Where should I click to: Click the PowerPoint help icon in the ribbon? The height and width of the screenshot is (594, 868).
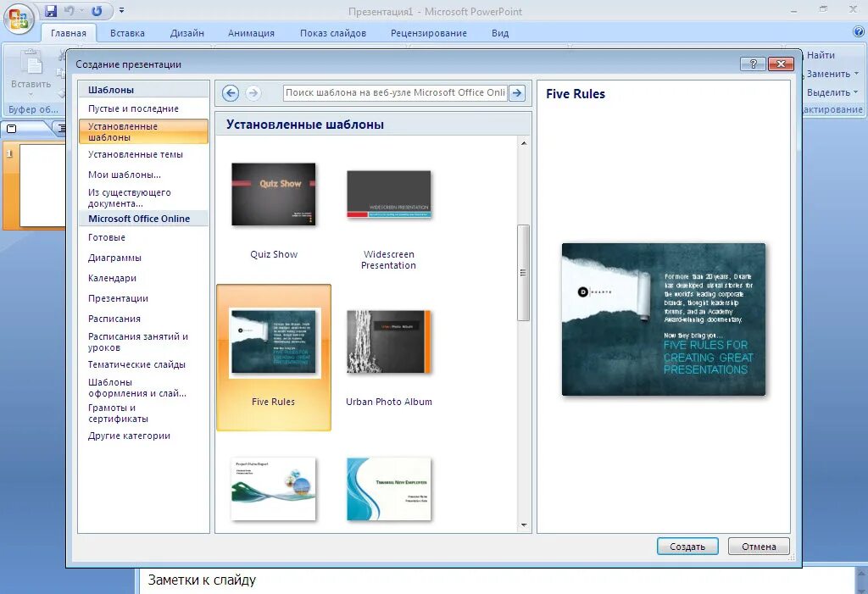click(859, 32)
